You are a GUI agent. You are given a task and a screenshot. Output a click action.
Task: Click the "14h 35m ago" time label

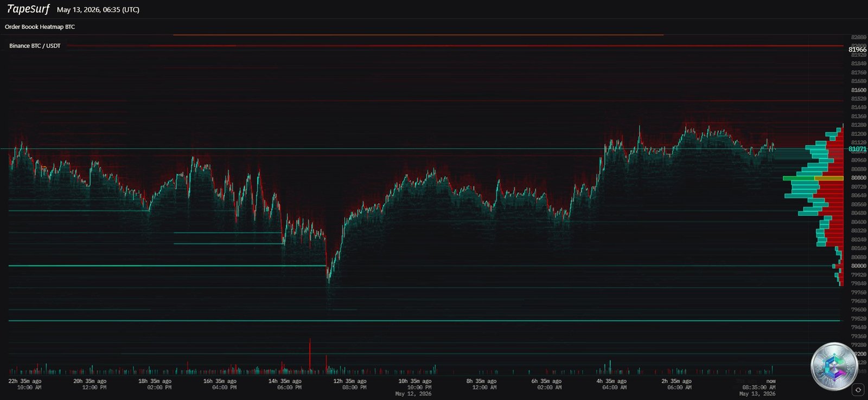click(285, 381)
